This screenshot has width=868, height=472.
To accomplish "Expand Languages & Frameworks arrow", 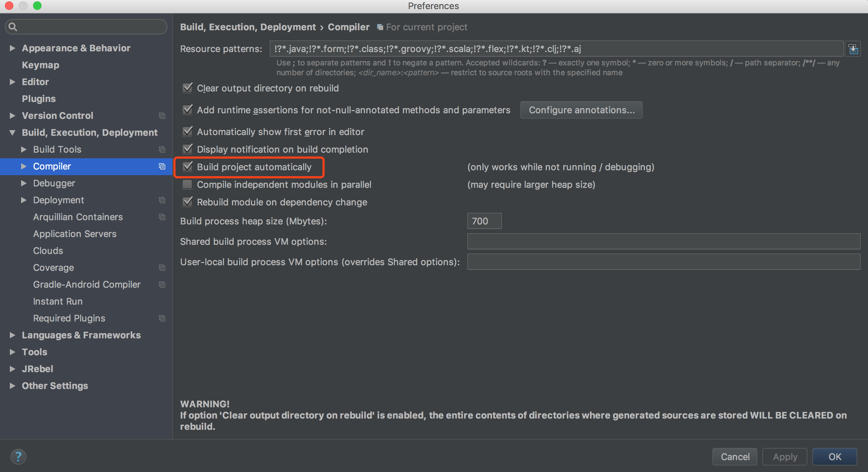I will click(x=12, y=335).
